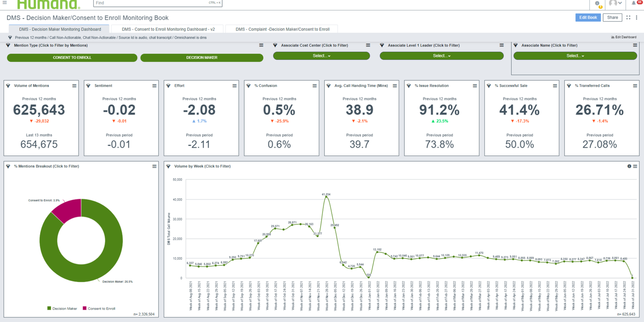Click the 73.8% previous period value
The height and width of the screenshot is (322, 644).
pos(439,144)
